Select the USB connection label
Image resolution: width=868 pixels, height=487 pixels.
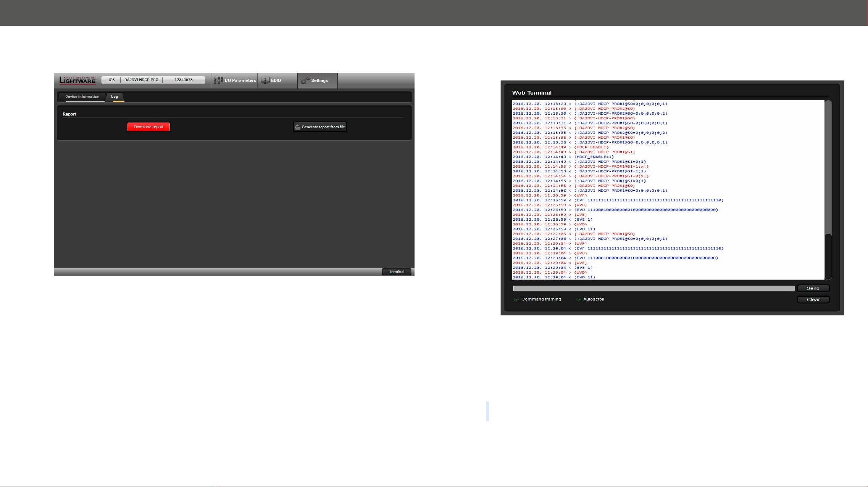[x=111, y=80]
